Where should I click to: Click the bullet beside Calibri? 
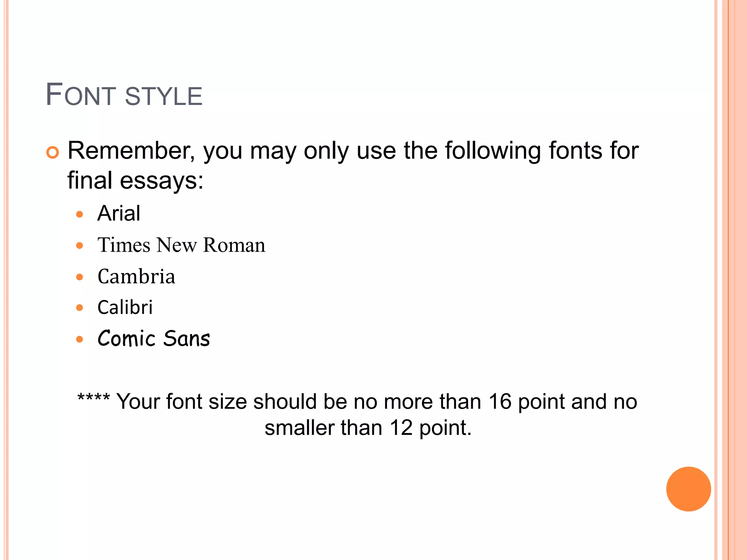point(80,308)
